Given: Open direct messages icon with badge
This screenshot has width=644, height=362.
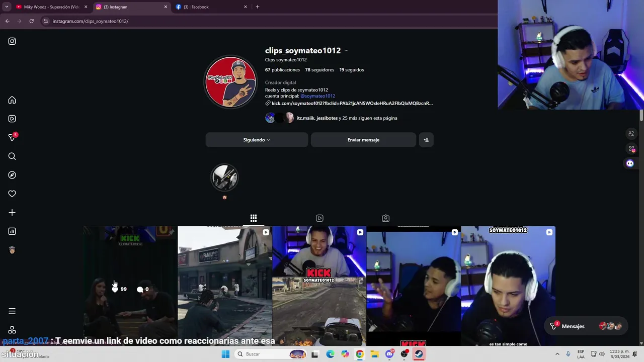Looking at the screenshot, I should (12, 137).
